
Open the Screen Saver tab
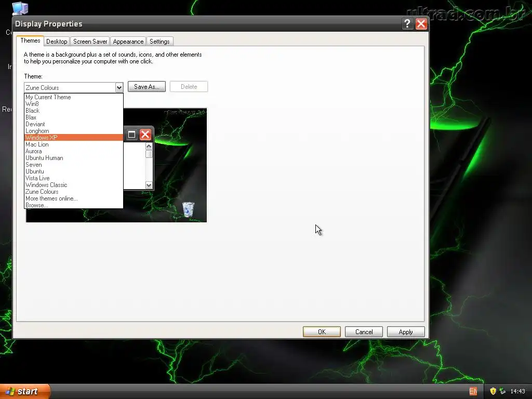[x=90, y=42]
